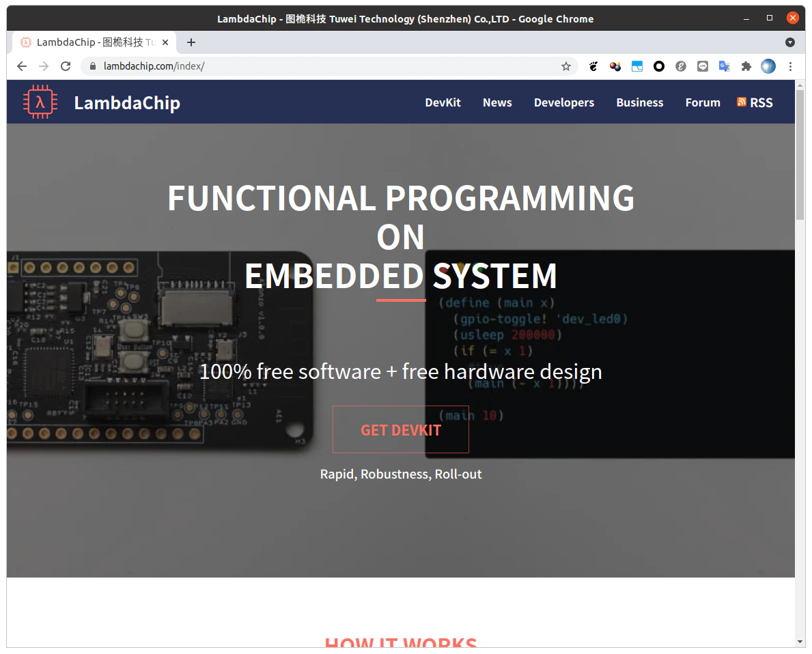Close the Chrome window
This screenshot has width=812, height=654.
pos(792,18)
